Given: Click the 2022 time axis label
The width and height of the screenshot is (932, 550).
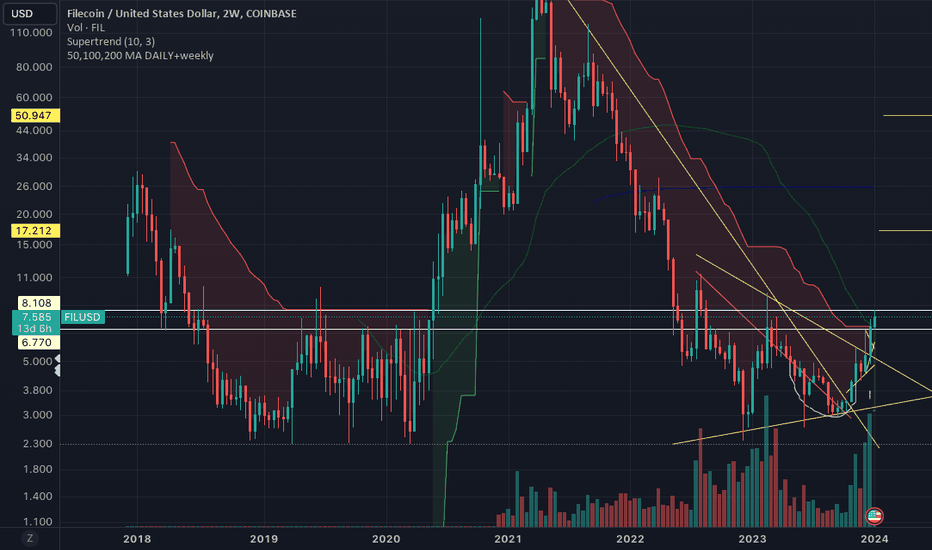Looking at the screenshot, I should pos(630,539).
